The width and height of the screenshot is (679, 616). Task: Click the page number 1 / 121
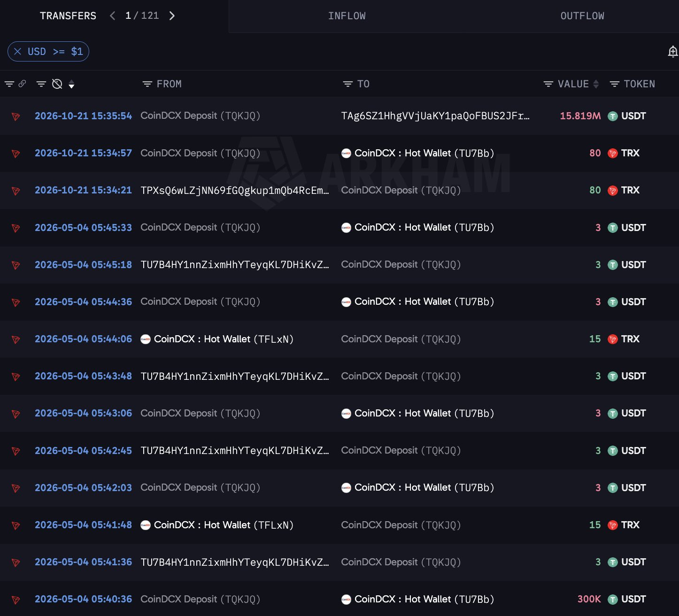142,16
